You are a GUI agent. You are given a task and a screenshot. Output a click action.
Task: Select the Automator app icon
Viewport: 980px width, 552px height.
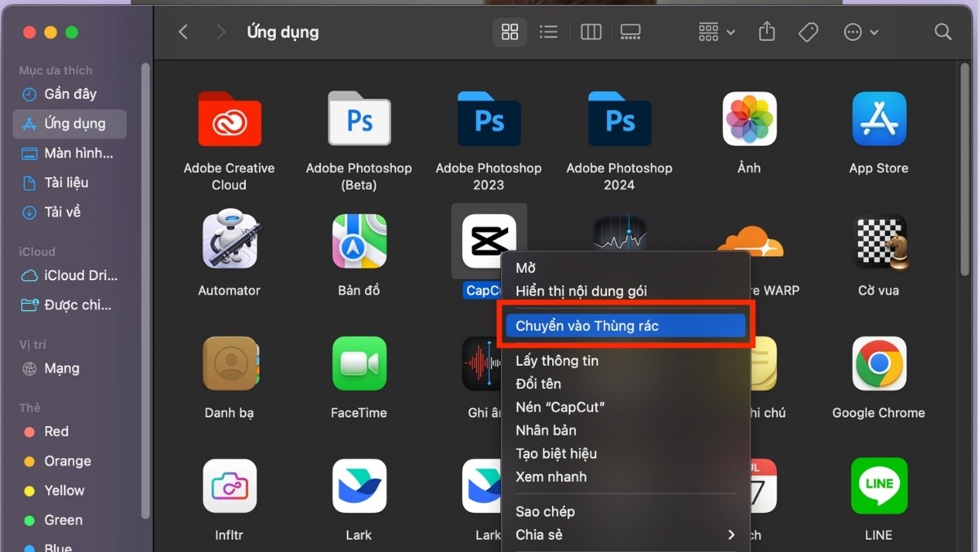tap(229, 241)
